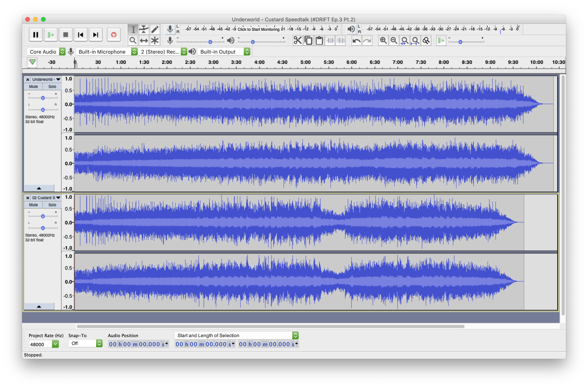This screenshot has height=388, width=588.
Task: Click to Start Monitoring recording meter
Action: [258, 29]
